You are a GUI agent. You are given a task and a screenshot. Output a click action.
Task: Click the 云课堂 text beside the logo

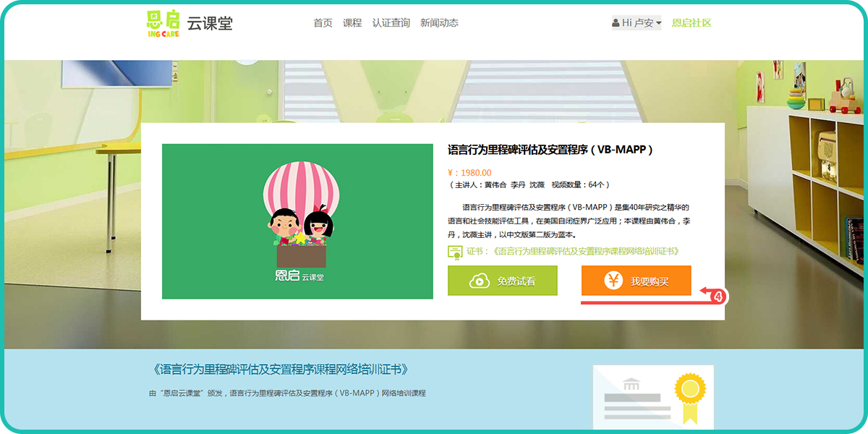(210, 23)
